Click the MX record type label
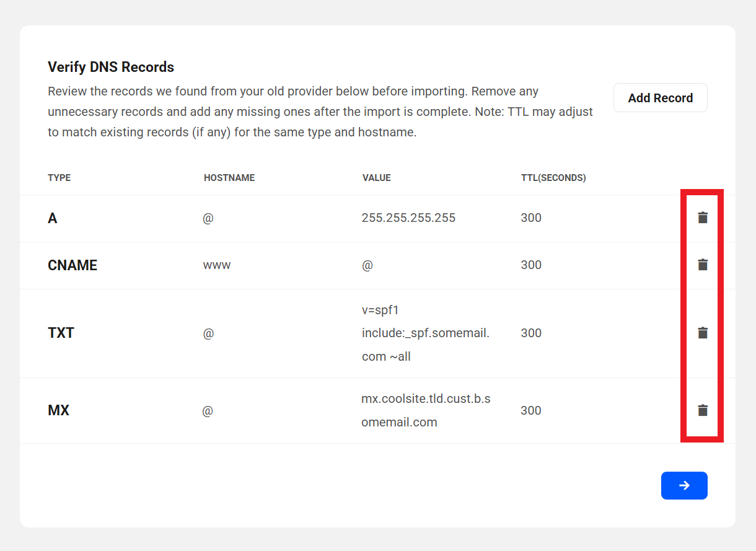 tap(58, 410)
